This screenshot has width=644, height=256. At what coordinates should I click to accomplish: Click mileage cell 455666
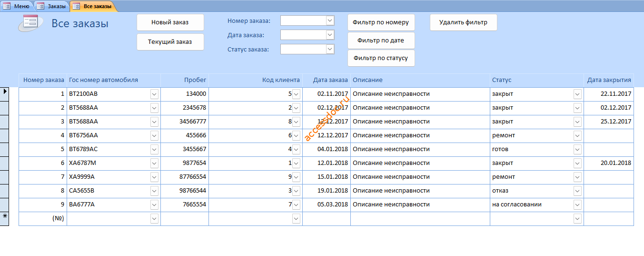point(185,136)
